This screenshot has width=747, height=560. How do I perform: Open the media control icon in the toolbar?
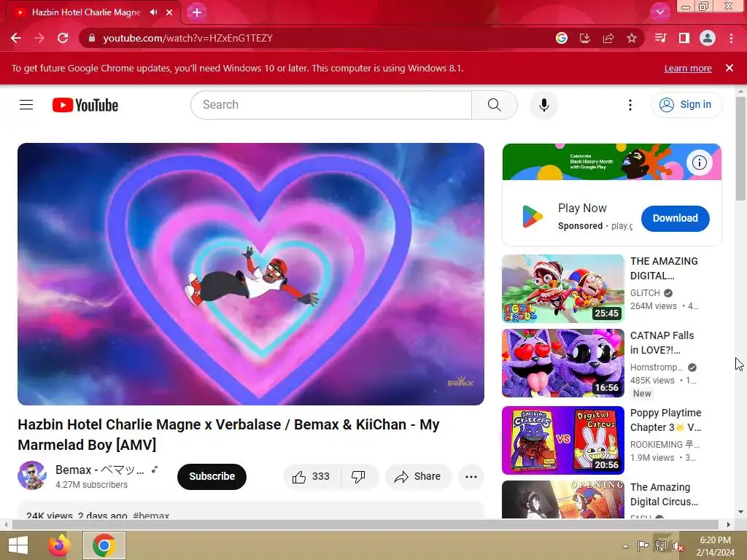pyautogui.click(x=660, y=38)
